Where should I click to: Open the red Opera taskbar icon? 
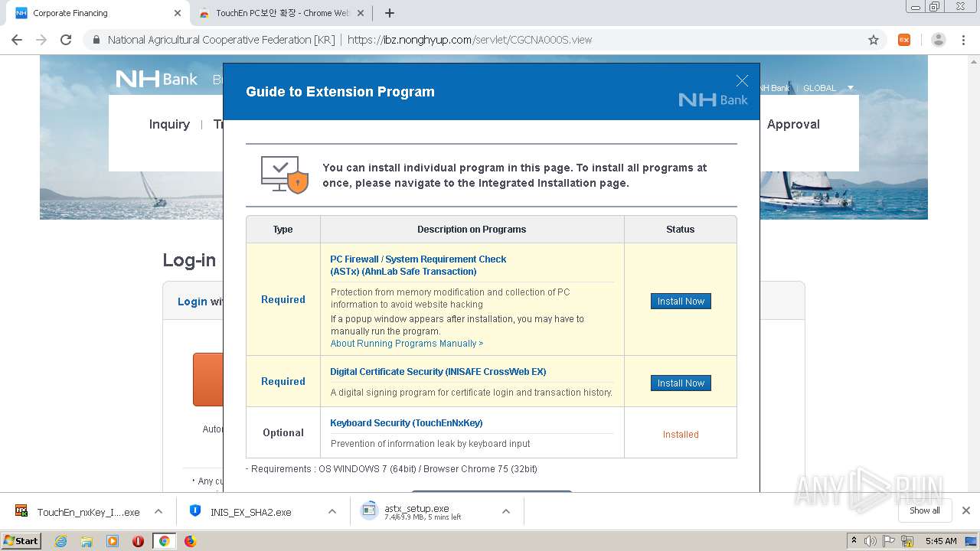pyautogui.click(x=139, y=541)
